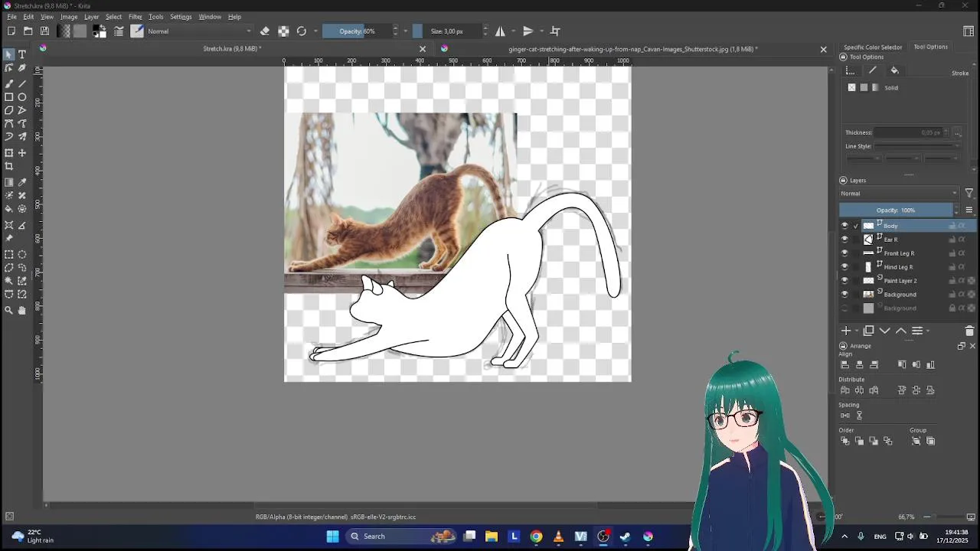Click the Open document folder icon
Viewport: 980px width, 551px height.
(x=28, y=31)
